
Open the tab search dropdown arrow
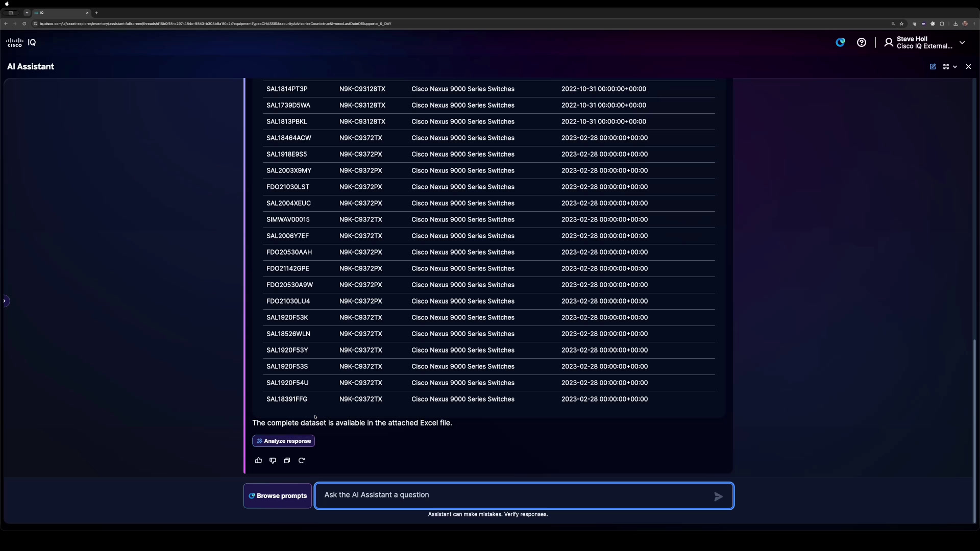(x=27, y=13)
